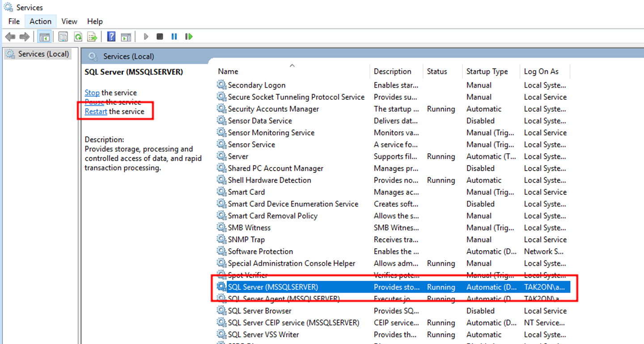Image resolution: width=644 pixels, height=344 pixels.
Task: Click the Forward arrow toolbar icon
Action: coord(25,37)
